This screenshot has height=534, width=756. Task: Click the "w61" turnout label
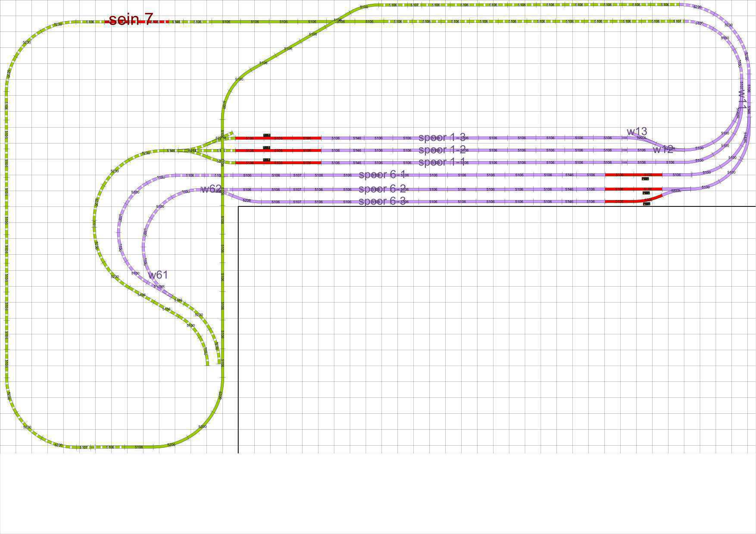(x=158, y=275)
